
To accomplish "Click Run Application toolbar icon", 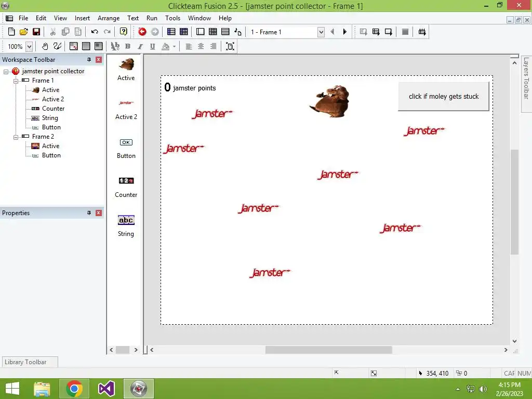I will (x=376, y=32).
